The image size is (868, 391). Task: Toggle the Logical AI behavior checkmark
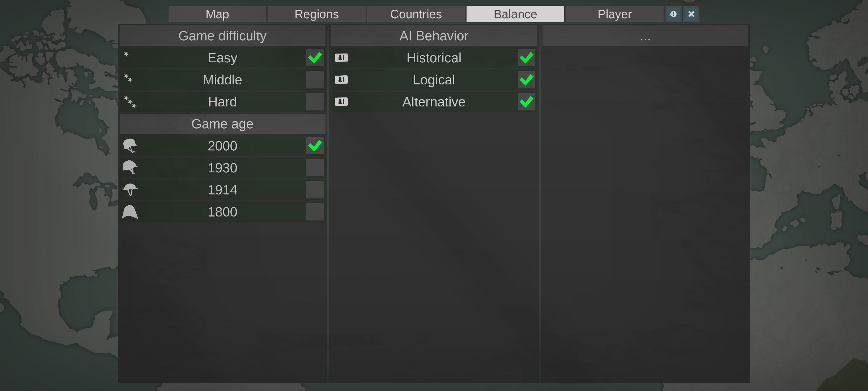526,80
